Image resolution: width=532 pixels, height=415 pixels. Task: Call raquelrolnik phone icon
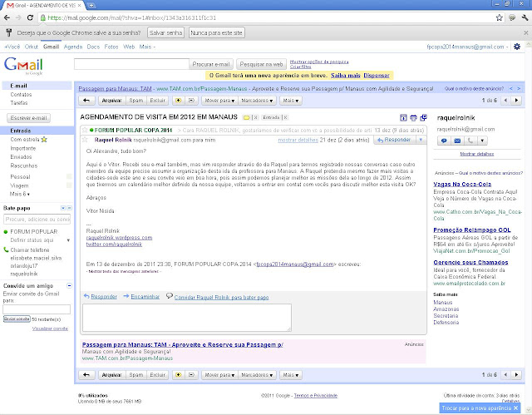470,141
